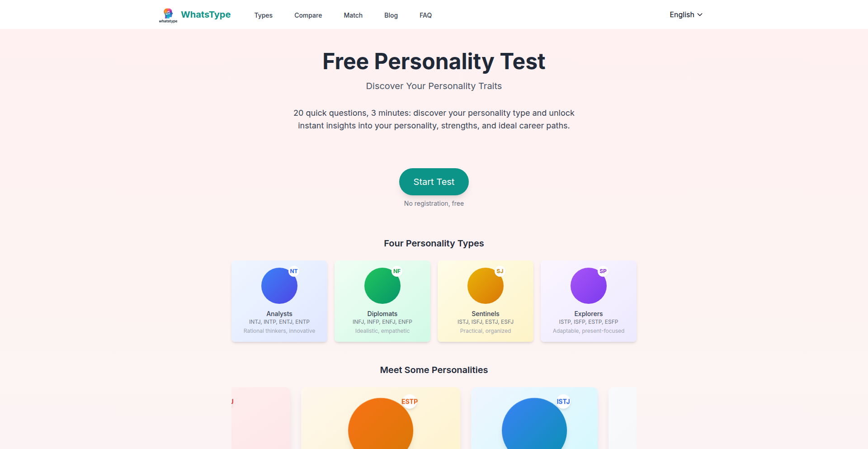Open the FAQ page
Screen dimensions: 868x449
click(x=425, y=15)
